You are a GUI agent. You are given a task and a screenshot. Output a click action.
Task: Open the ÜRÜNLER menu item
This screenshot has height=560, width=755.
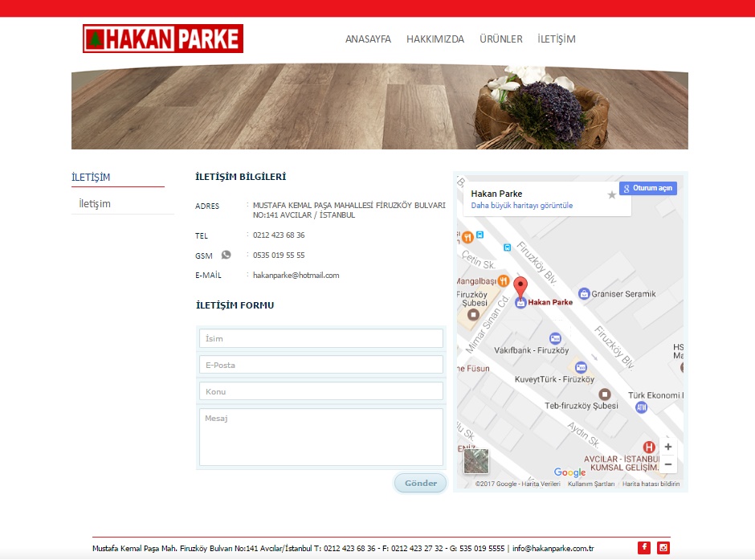coord(500,39)
